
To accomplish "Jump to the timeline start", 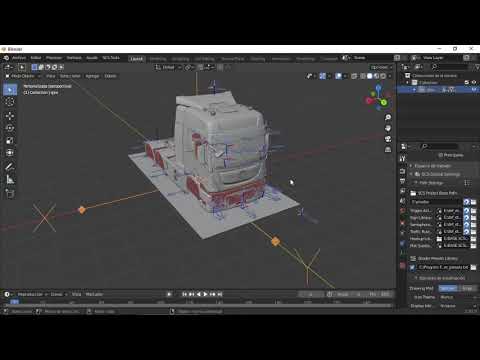I will (x=184, y=294).
